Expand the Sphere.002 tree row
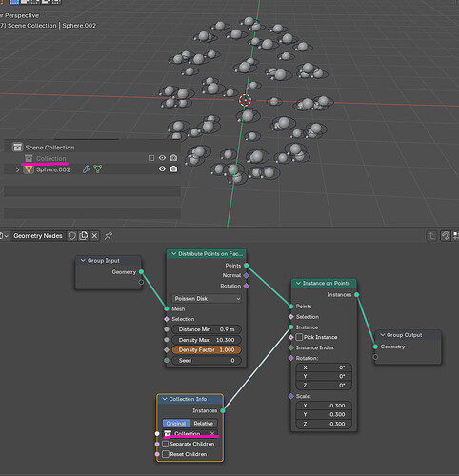The image size is (459, 476). click(x=18, y=169)
